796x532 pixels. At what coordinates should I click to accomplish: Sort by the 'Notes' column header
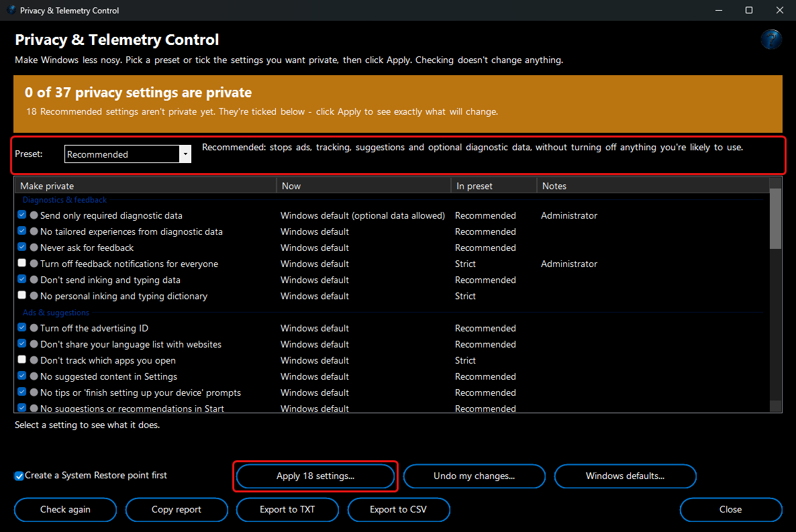click(x=653, y=186)
